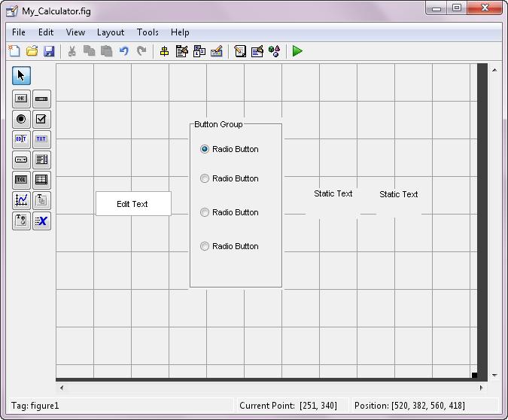The image size is (508, 420).
Task: Open the M-file Editor icon
Action: pyautogui.click(x=240, y=51)
